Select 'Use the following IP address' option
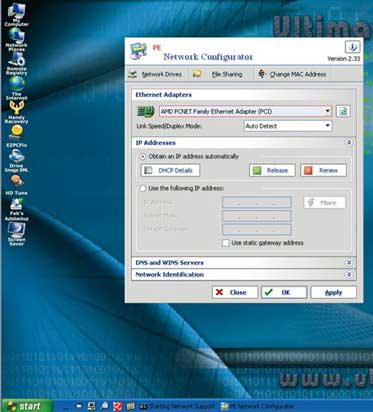Screen dimensions: 373x412 (x=143, y=188)
